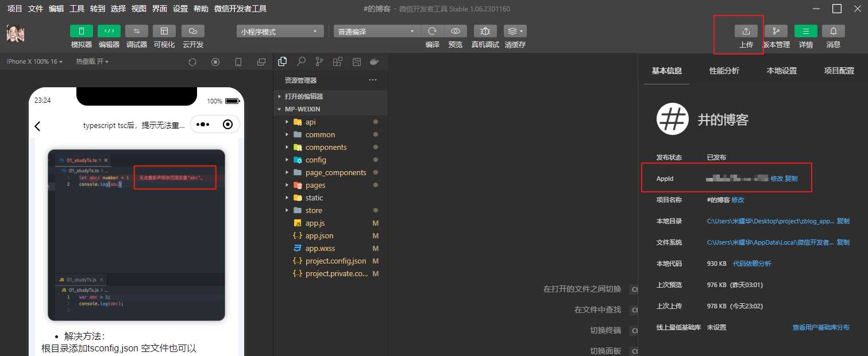868x356 pixels.
Task: Click the 预览 preview icon
Action: pyautogui.click(x=456, y=31)
